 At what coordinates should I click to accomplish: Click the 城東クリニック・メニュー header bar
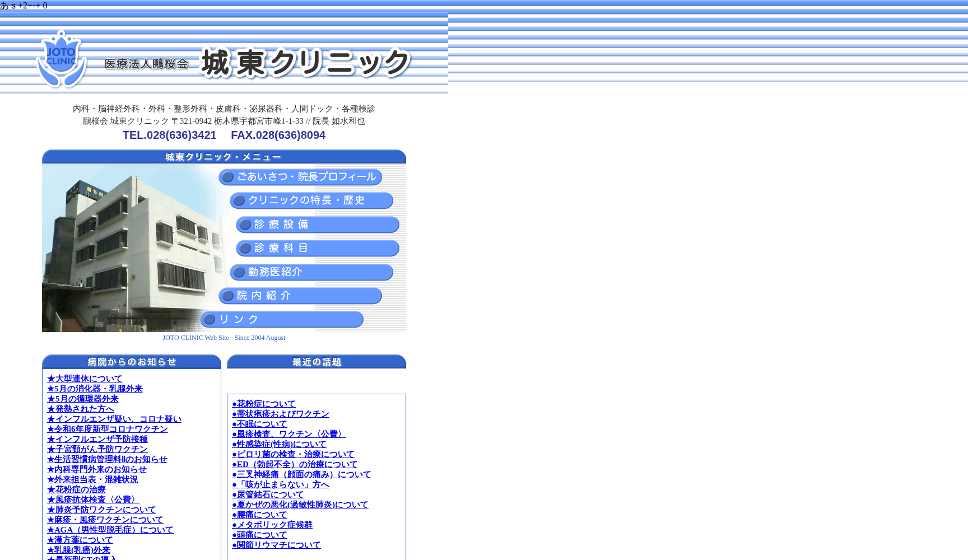[224, 157]
